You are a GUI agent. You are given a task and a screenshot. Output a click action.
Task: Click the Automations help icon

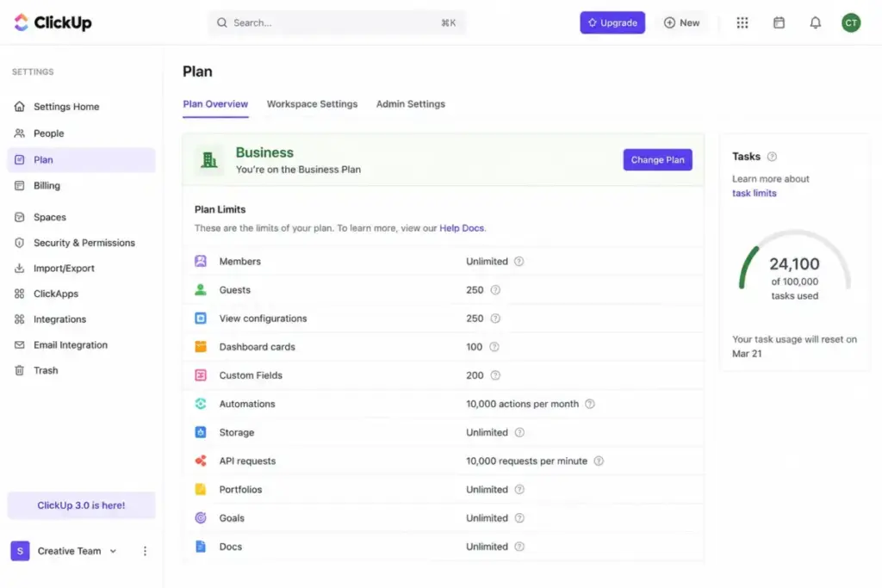589,404
